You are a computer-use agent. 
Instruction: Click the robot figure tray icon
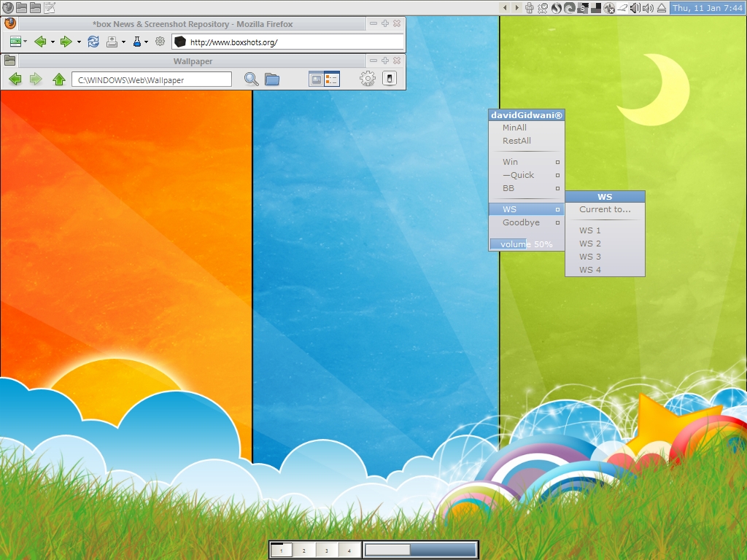point(530,7)
